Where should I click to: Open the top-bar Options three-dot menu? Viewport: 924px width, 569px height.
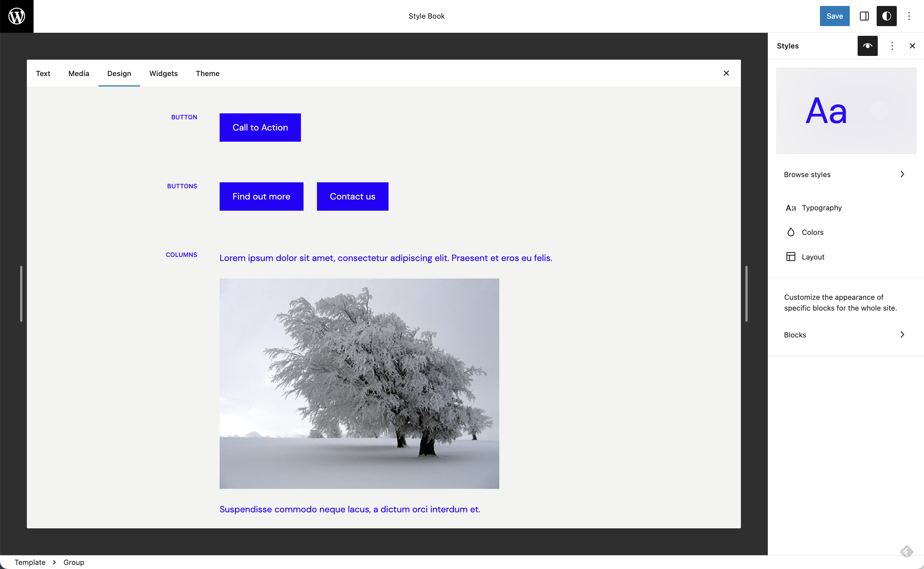tap(909, 16)
